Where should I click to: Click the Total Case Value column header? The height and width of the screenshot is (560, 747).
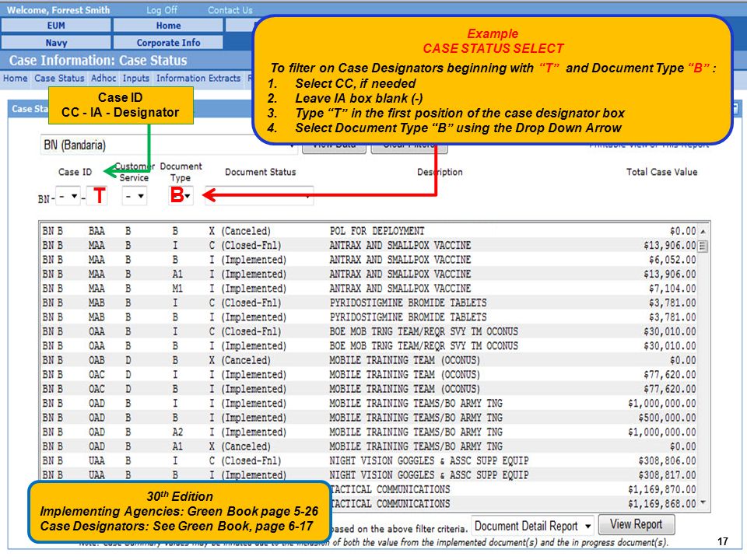click(x=661, y=172)
